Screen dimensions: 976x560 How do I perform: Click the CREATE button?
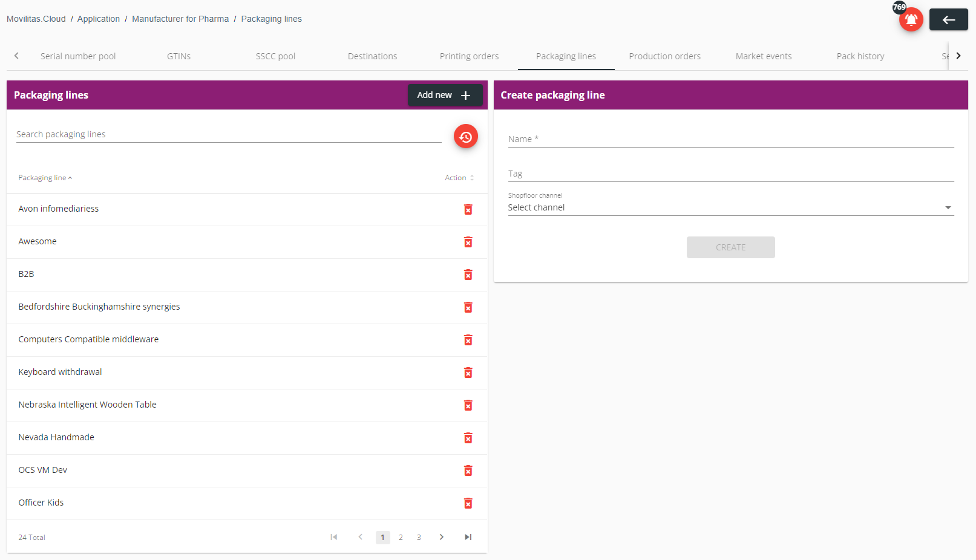[x=731, y=247]
